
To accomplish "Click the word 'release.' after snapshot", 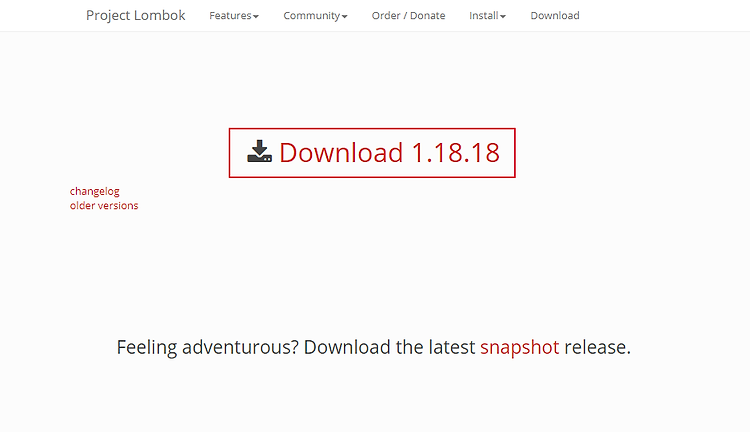I will pos(597,347).
